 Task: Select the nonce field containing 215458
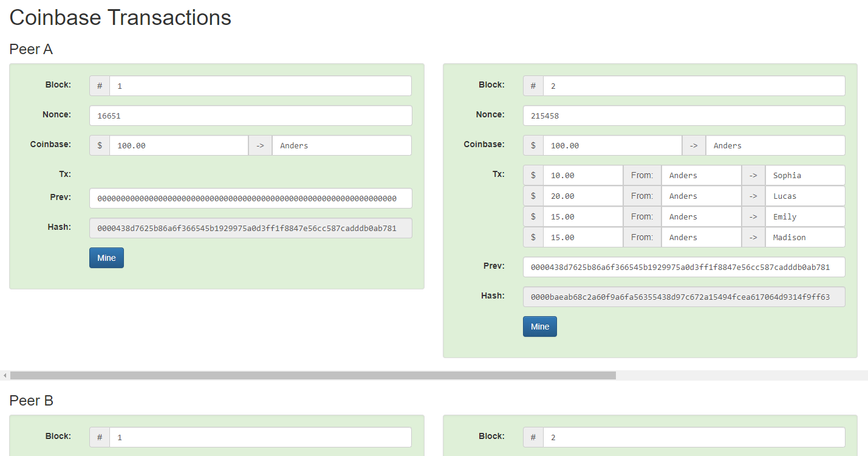pyautogui.click(x=684, y=116)
